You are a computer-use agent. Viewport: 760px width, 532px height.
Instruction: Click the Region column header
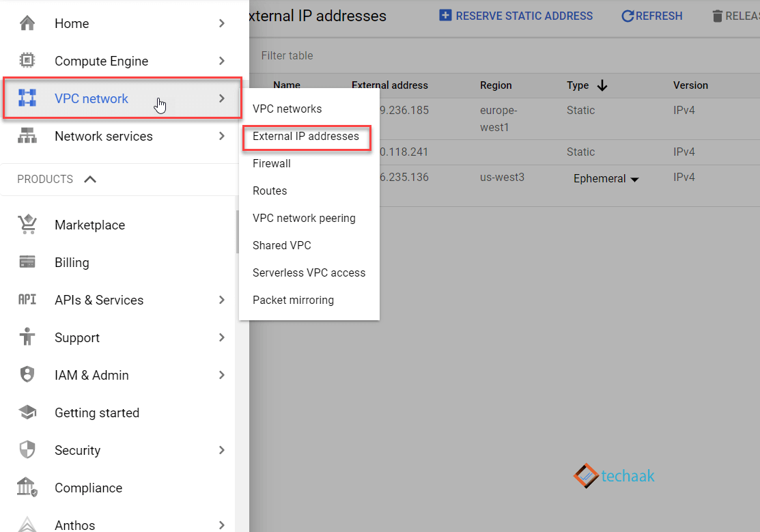coord(496,85)
